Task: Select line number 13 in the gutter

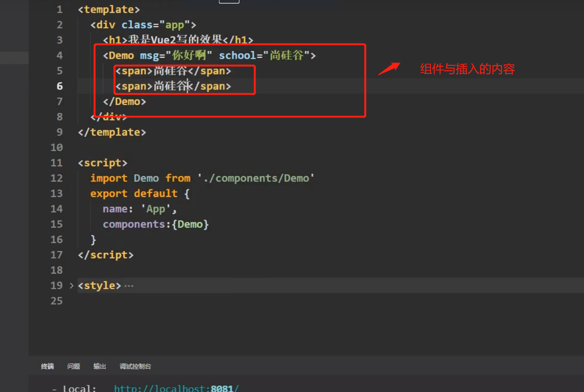Action: point(56,194)
